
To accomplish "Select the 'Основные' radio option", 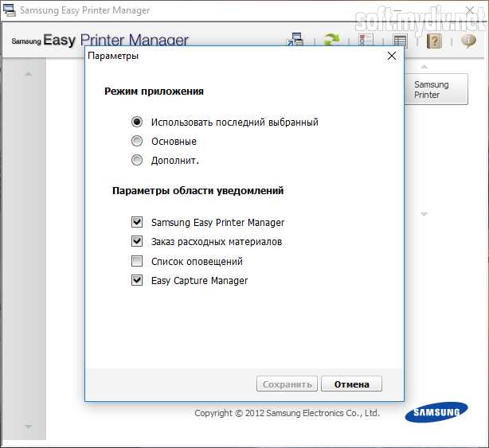I will (x=137, y=141).
